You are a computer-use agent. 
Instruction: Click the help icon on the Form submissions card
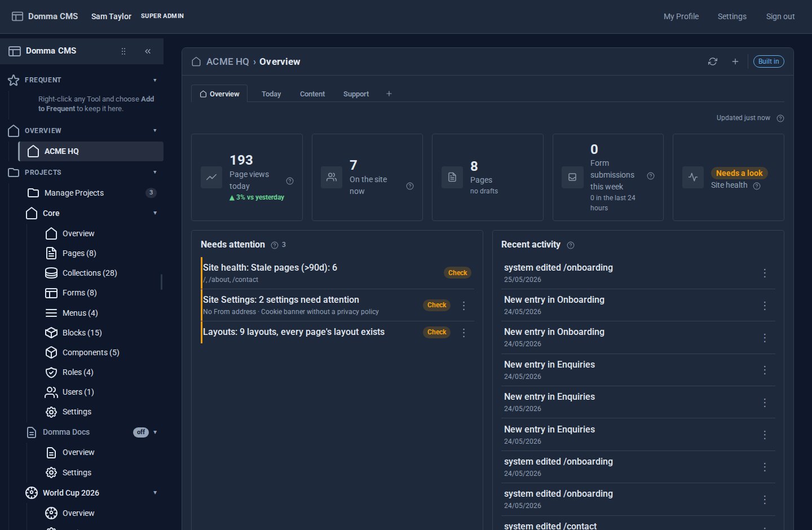coord(651,176)
